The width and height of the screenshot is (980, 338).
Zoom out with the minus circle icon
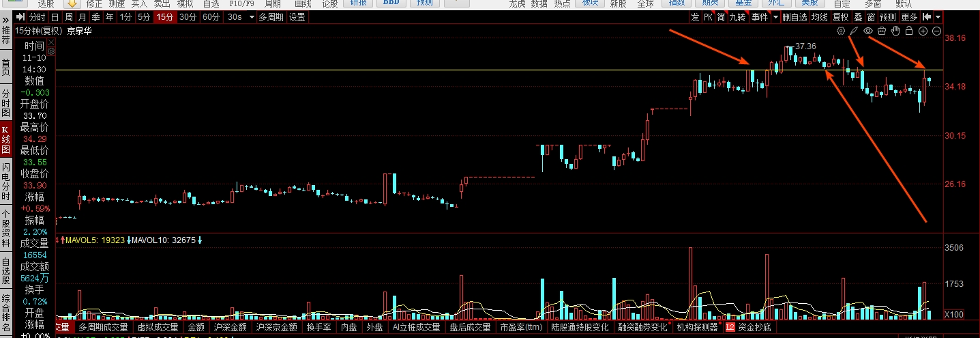tap(936, 31)
